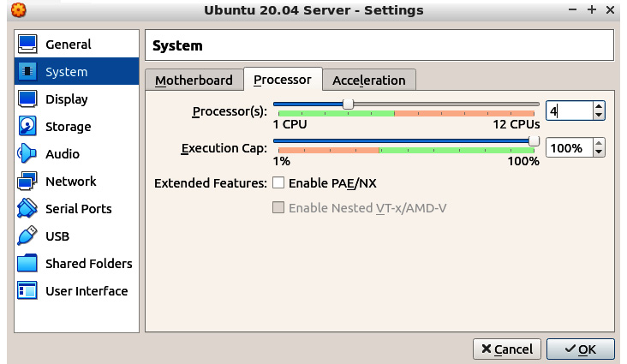Select the Display monitor icon

pyautogui.click(x=27, y=98)
